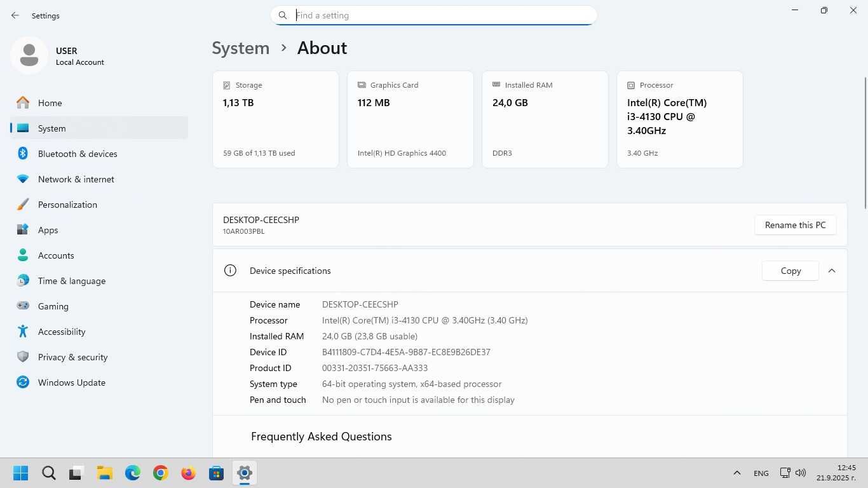The width and height of the screenshot is (868, 488).
Task: Open the Installed RAM card
Action: click(x=545, y=119)
